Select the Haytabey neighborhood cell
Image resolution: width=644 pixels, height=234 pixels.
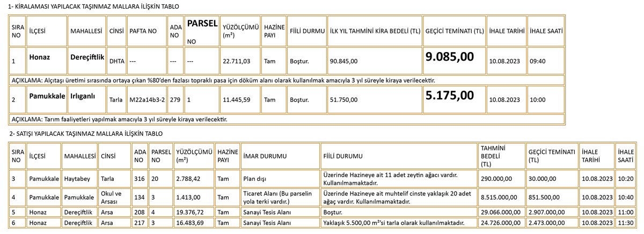click(x=78, y=178)
